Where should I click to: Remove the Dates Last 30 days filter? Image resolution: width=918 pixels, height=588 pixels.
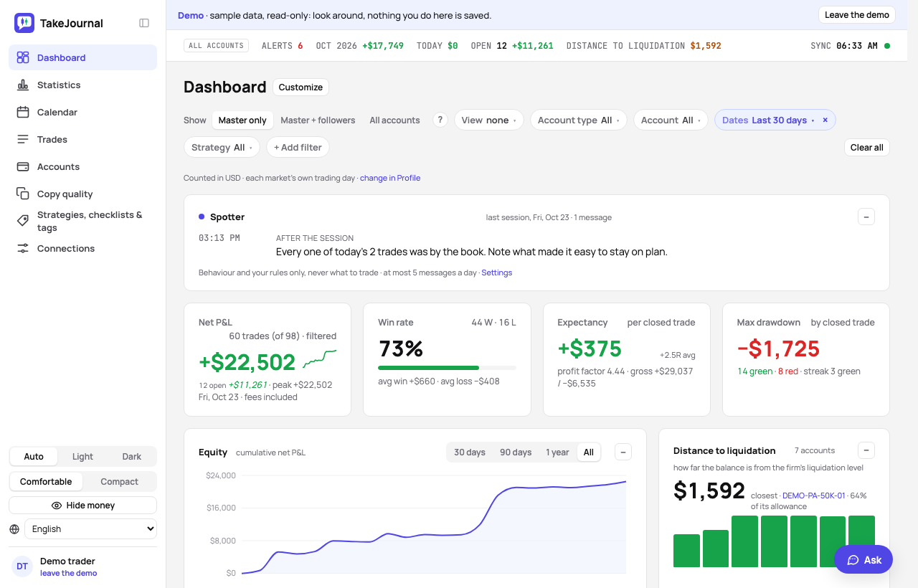coord(825,120)
